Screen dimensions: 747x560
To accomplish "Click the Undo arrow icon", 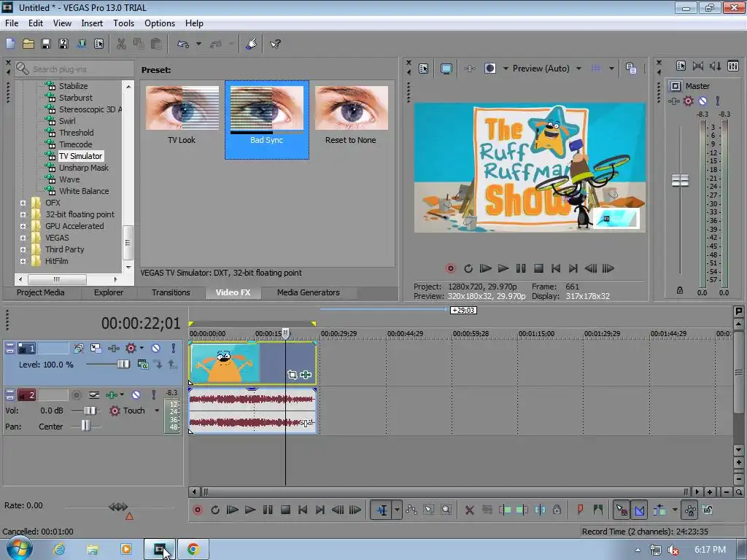I will pos(183,44).
